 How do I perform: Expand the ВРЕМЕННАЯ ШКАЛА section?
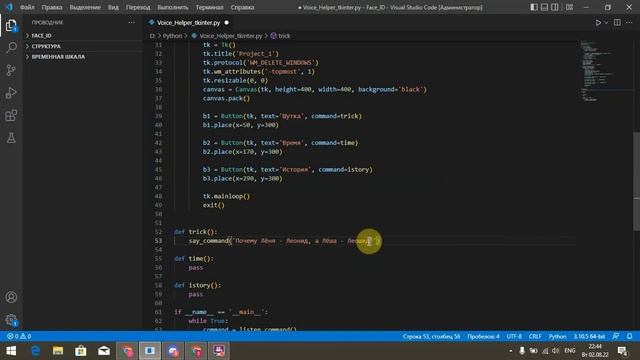pyautogui.click(x=58, y=57)
